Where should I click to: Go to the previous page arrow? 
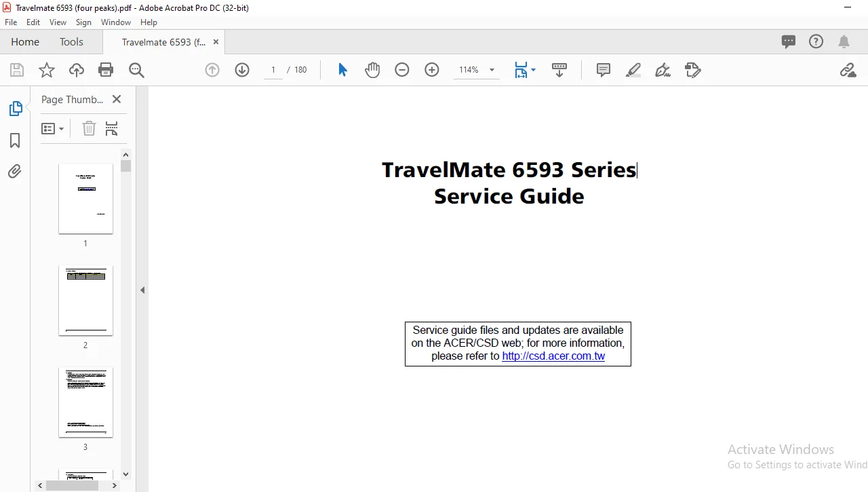point(212,70)
